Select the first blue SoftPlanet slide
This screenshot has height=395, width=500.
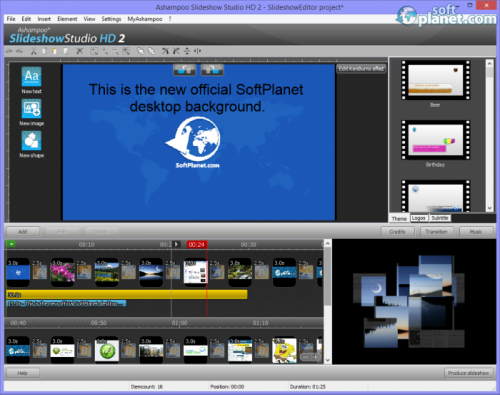click(x=18, y=272)
